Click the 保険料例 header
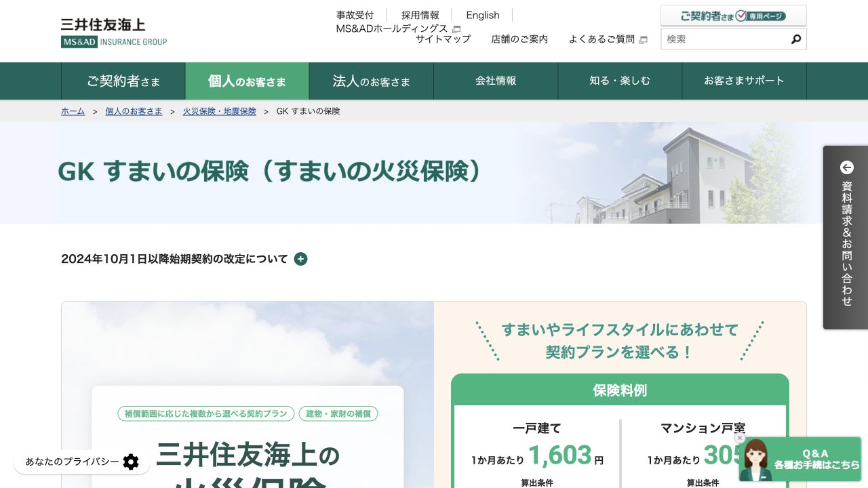This screenshot has width=868, height=488. click(x=620, y=390)
